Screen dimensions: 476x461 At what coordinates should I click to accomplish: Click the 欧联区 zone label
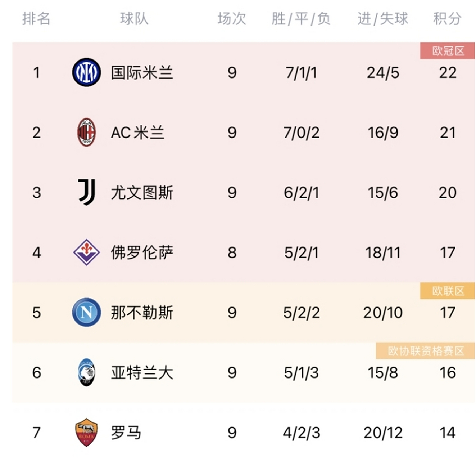448,291
